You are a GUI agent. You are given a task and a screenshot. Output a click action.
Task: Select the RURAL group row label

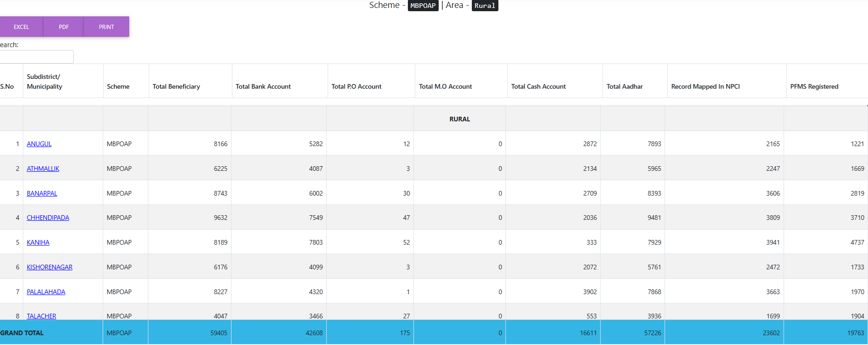coord(460,119)
